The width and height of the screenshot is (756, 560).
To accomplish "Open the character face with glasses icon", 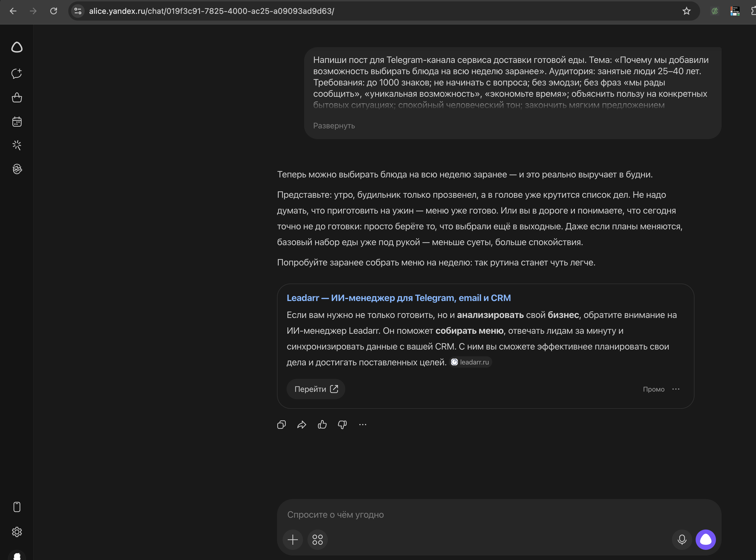I will (x=17, y=169).
